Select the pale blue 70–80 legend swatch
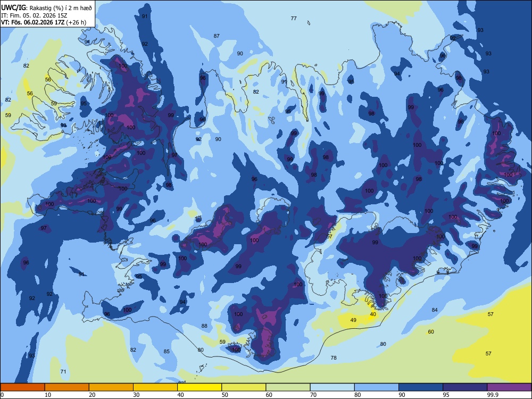This screenshot has width=532, height=399. pos(332,387)
